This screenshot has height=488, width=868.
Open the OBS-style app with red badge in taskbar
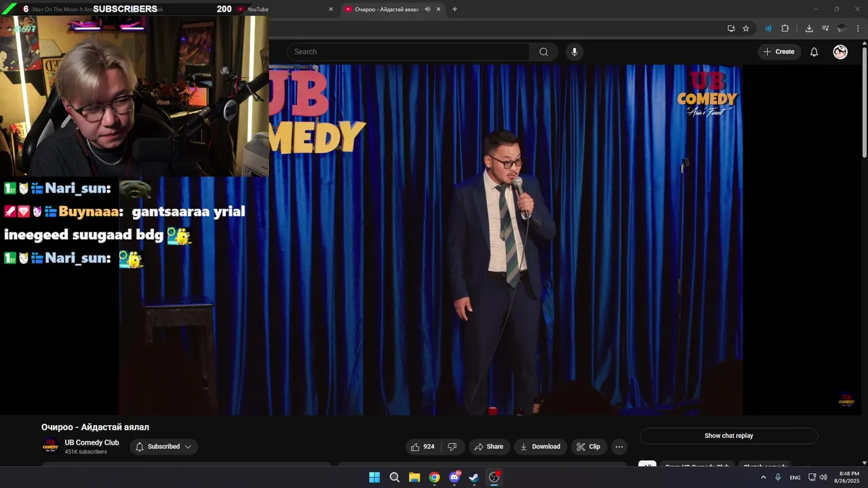(x=494, y=477)
